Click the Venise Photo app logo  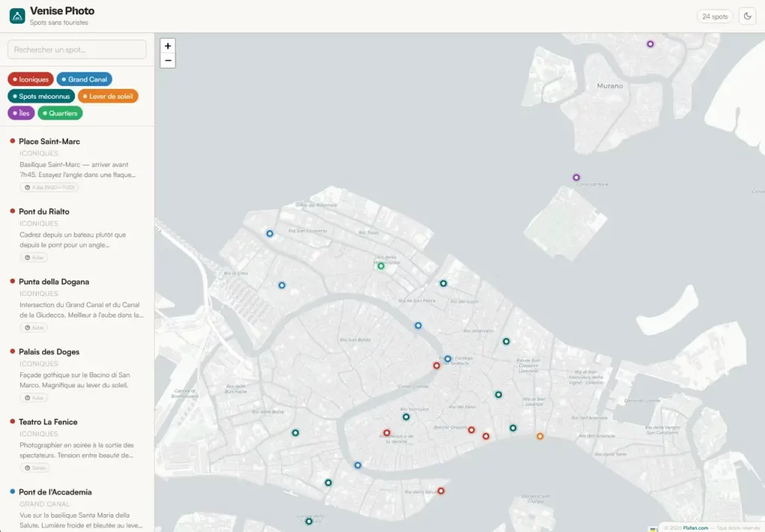tap(17, 16)
